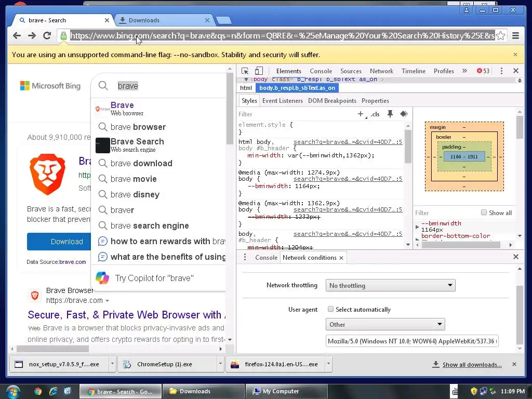This screenshot has height=399, width=532.
Task: Switch to the Downloads browser tab
Action: tap(164, 20)
